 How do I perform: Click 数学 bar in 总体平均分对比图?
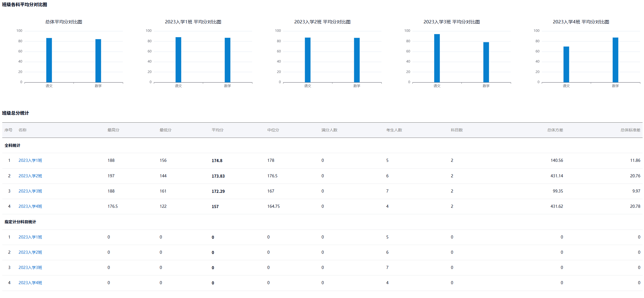click(98, 61)
